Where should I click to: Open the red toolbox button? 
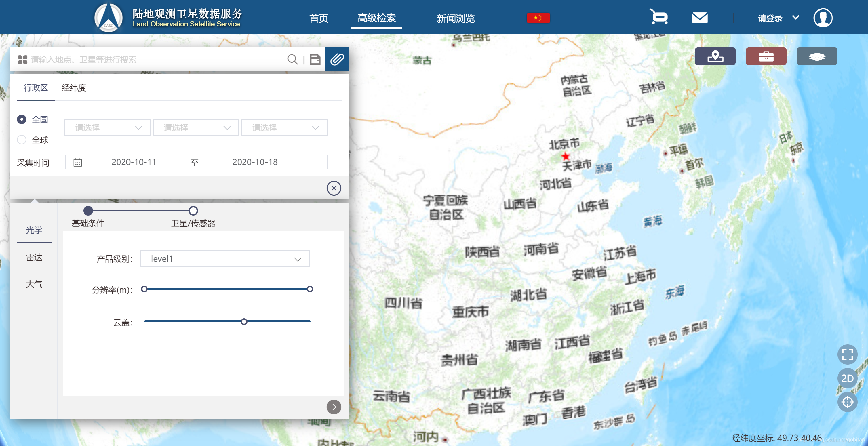point(766,56)
